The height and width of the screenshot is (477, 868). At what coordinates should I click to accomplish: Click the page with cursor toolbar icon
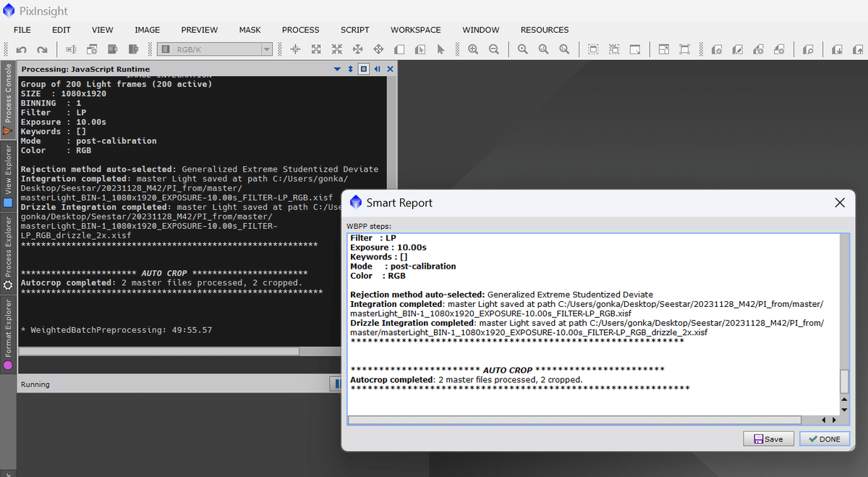420,49
